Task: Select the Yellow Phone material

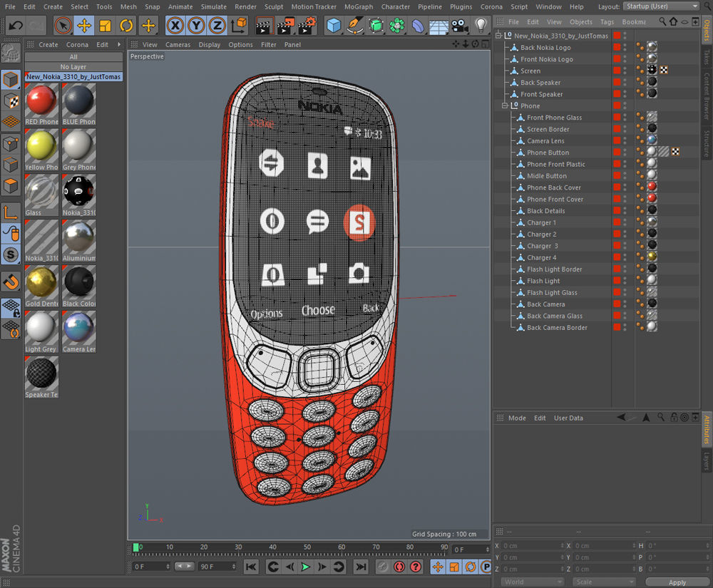Action: [41, 150]
